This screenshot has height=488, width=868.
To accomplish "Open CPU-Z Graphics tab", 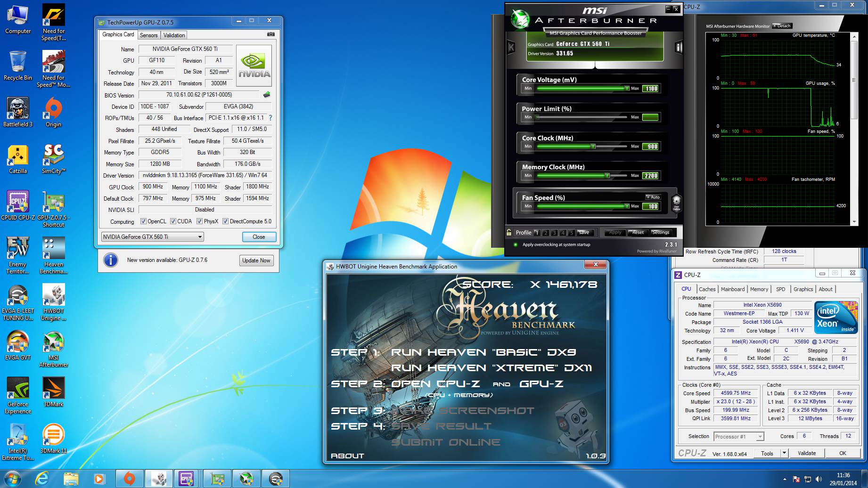I will tap(803, 289).
